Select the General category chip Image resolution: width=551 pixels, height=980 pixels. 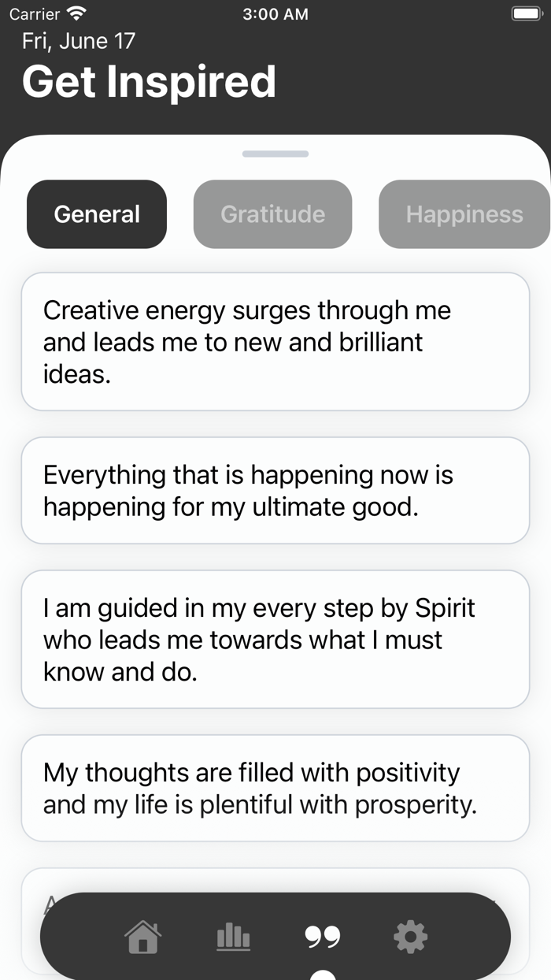pos(96,213)
